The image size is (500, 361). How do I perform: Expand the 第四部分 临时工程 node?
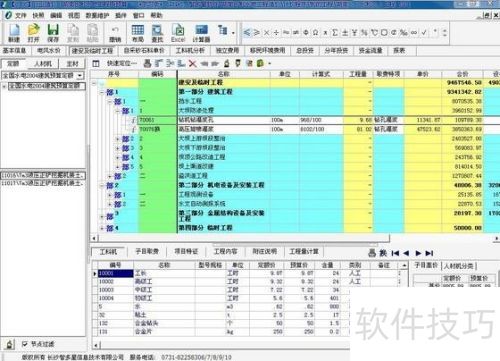[102, 228]
